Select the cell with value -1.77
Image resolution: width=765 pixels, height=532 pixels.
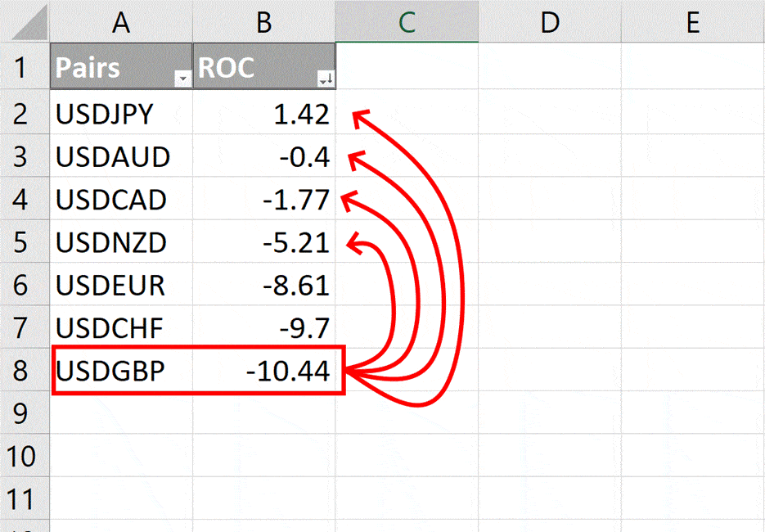click(264, 198)
